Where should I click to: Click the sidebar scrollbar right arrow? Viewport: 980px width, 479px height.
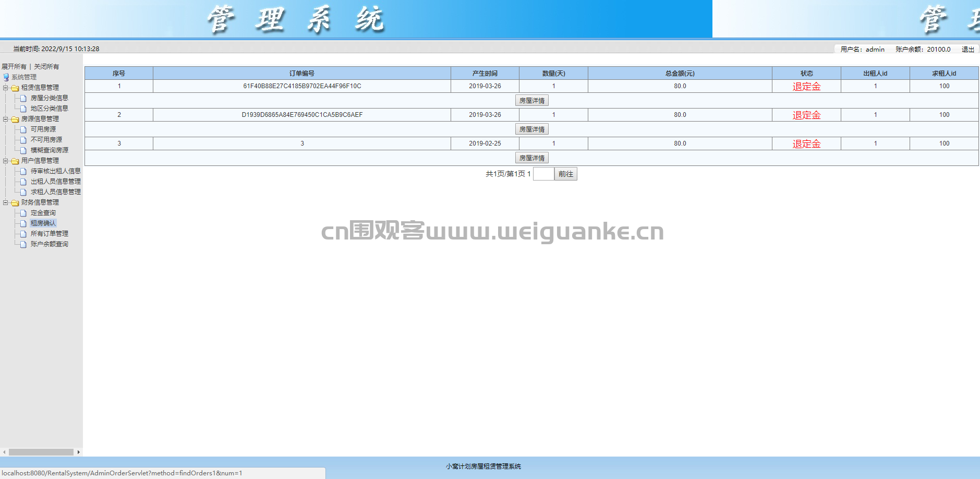click(x=79, y=452)
